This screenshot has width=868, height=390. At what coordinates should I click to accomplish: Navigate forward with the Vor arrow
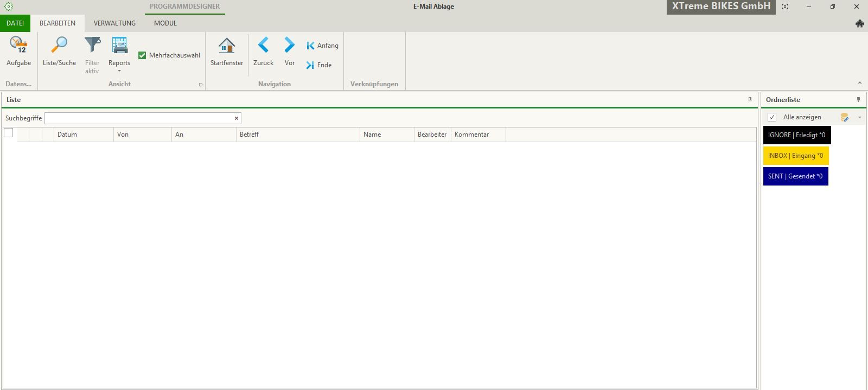(290, 46)
